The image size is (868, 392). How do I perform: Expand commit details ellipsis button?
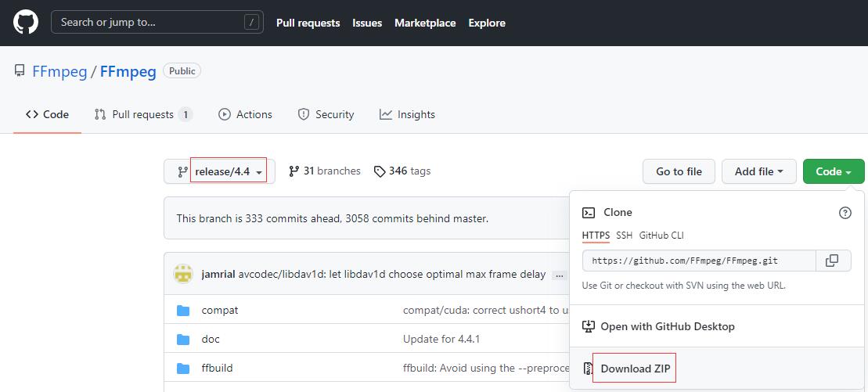(x=559, y=275)
